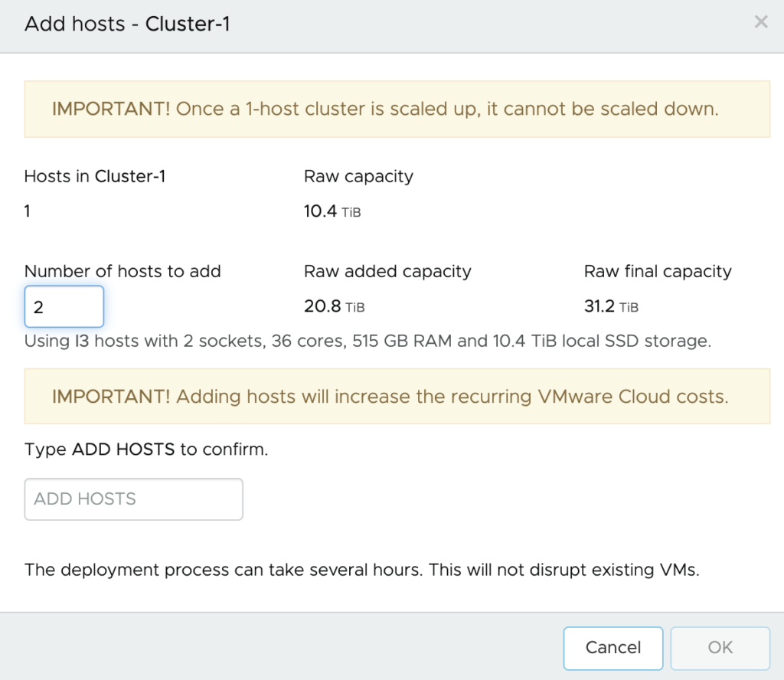784x680 pixels.
Task: Click the 20.8 TiB added capacity value
Action: point(334,306)
